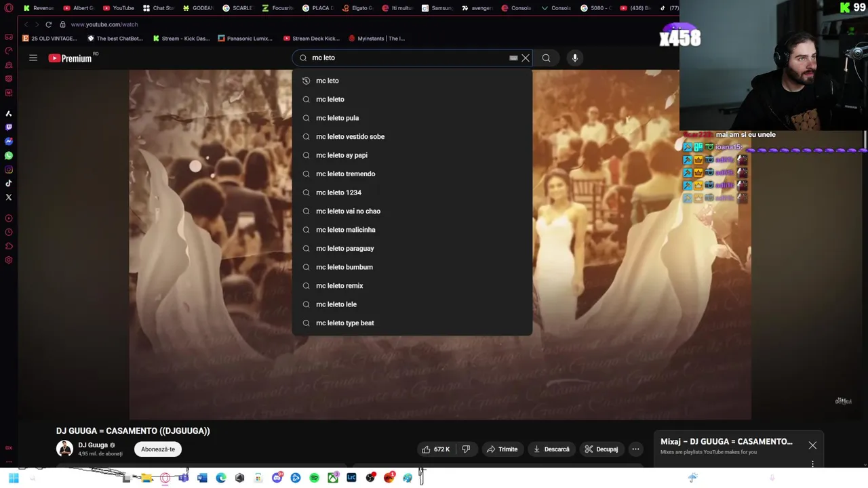Screen dimensions: 868x488
Task: Select suggestion "mc leleto"
Action: (412, 99)
